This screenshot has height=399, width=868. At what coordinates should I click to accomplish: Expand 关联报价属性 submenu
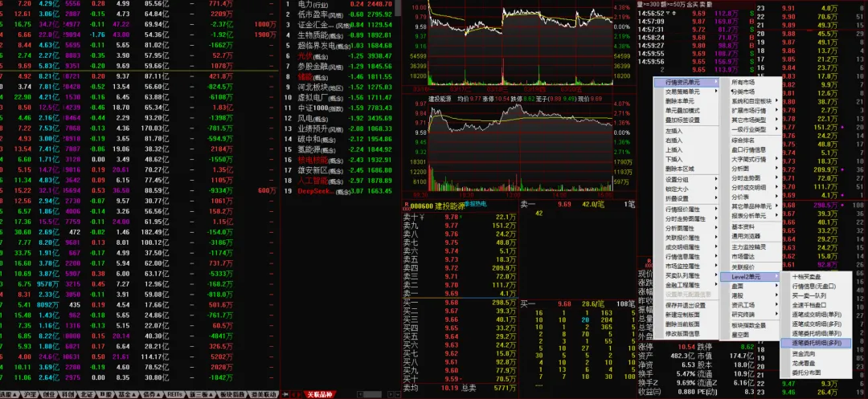686,238
